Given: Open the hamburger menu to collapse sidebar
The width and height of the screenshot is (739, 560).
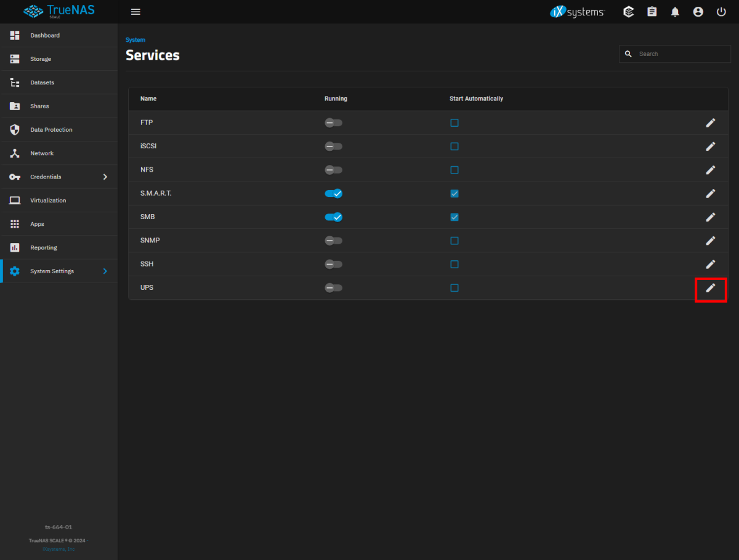Looking at the screenshot, I should [135, 12].
